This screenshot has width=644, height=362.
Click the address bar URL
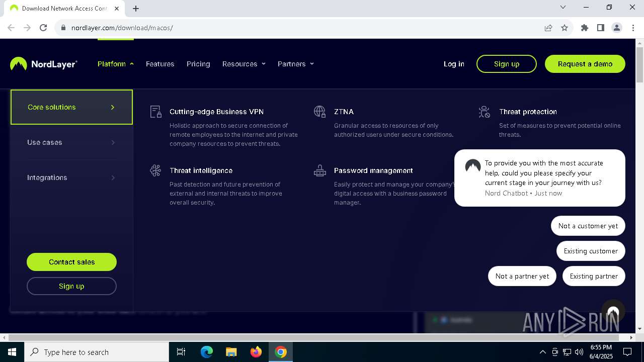tap(122, 28)
